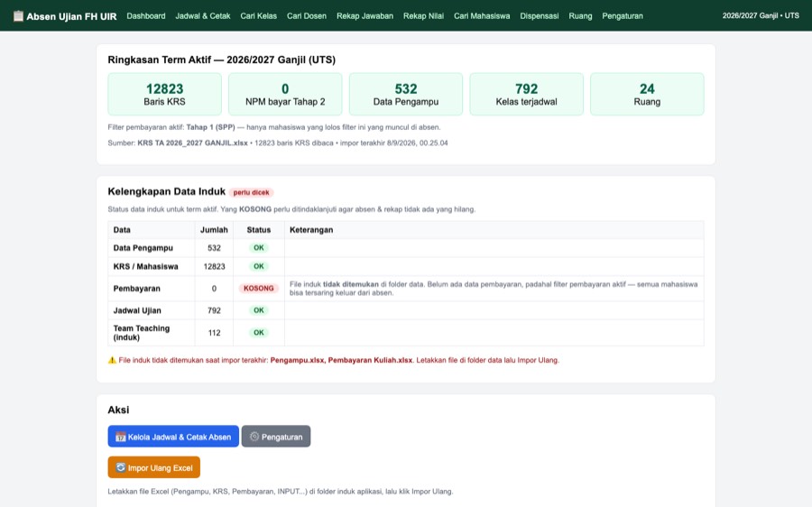
Task: Click the 'KRS / Mahasiswa' row label
Action: [x=145, y=267]
